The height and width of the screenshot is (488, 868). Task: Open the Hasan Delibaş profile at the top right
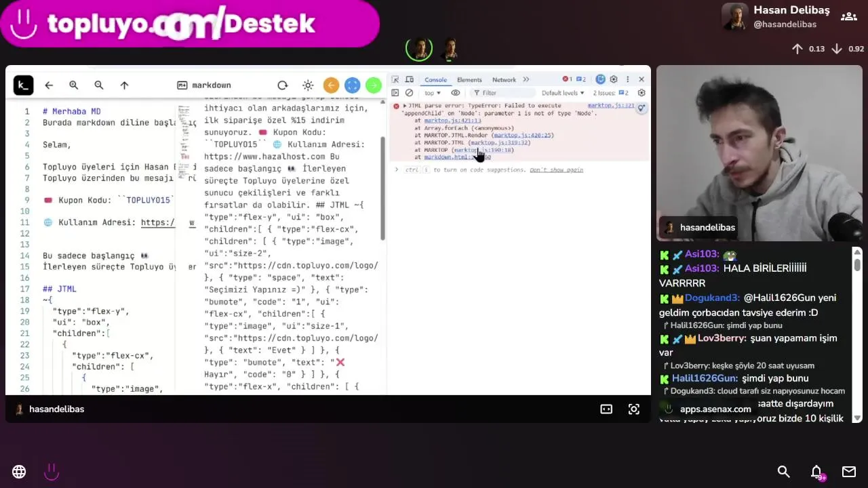coord(776,17)
